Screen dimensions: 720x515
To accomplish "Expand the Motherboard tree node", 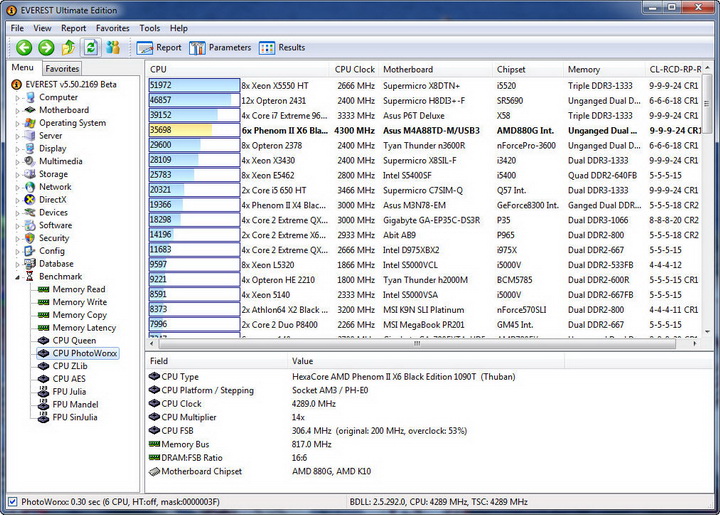I will coord(17,111).
